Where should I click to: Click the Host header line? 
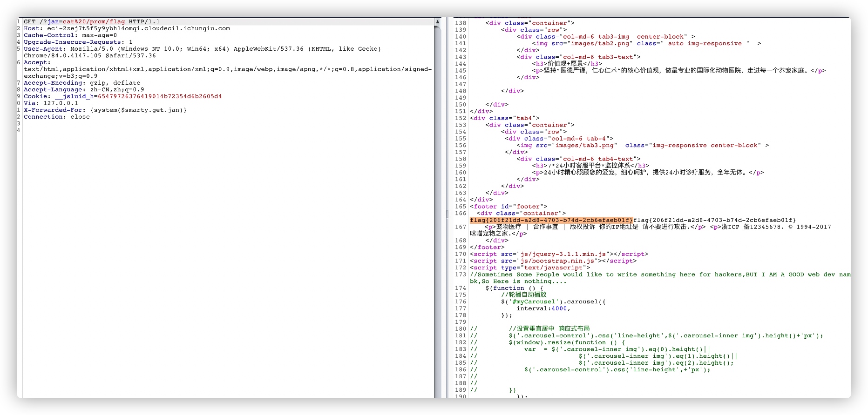127,28
